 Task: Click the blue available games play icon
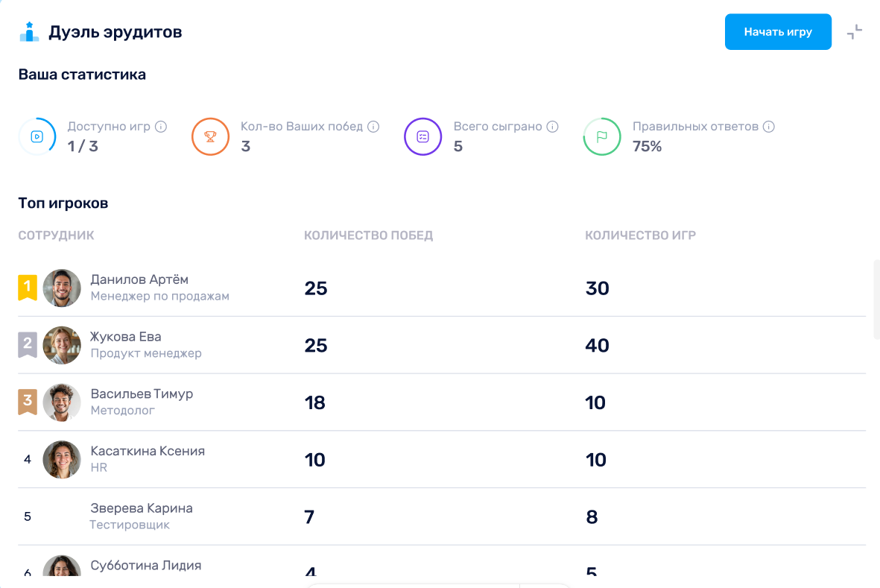(37, 136)
